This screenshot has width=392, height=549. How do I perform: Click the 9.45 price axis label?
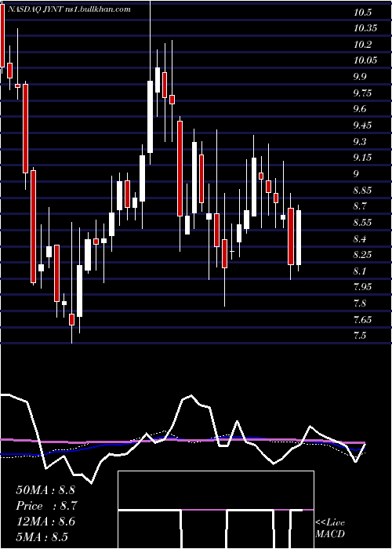pyautogui.click(x=363, y=125)
